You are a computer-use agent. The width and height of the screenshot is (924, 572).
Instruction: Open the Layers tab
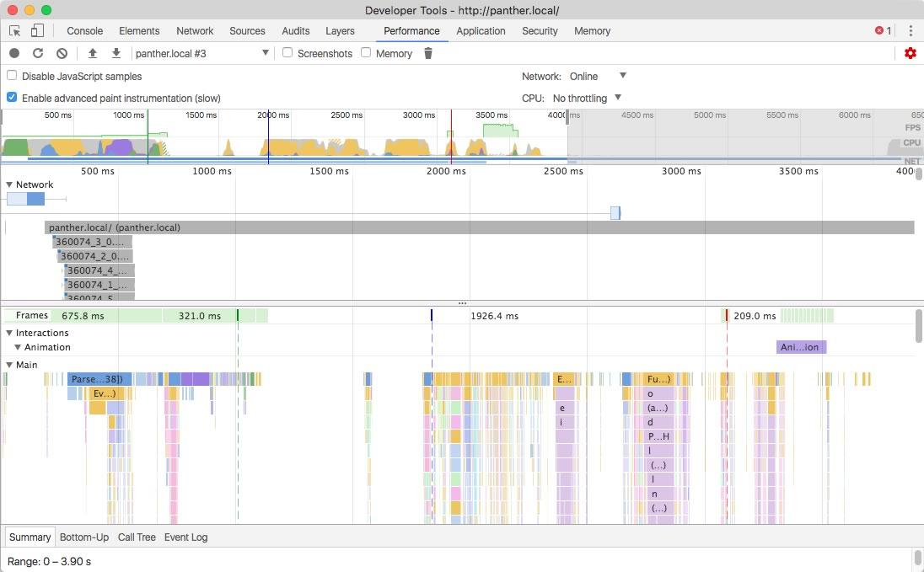[340, 30]
